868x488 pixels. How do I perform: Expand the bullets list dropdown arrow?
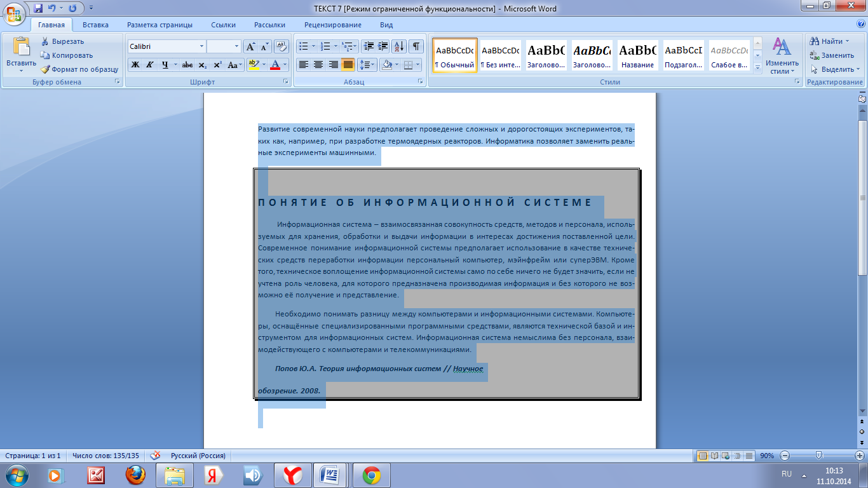313,46
